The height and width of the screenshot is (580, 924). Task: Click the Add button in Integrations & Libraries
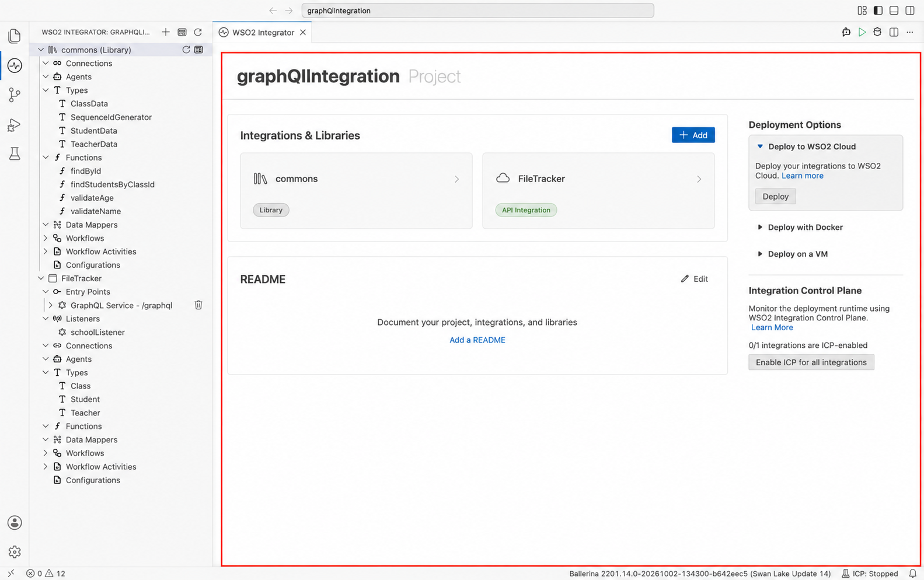point(693,135)
